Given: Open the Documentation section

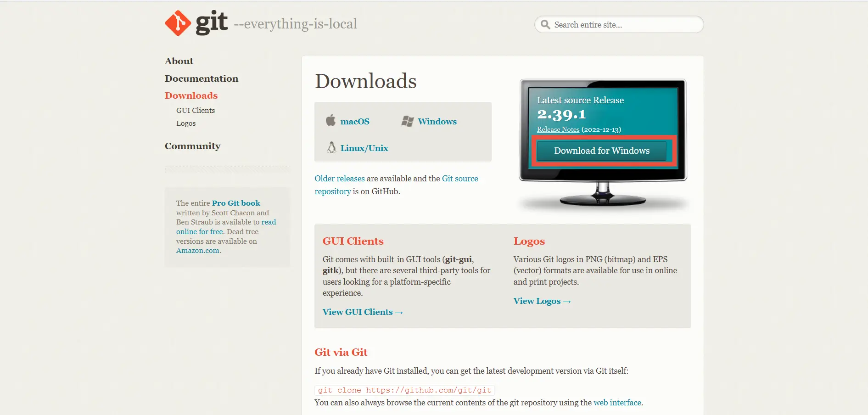Looking at the screenshot, I should point(202,79).
